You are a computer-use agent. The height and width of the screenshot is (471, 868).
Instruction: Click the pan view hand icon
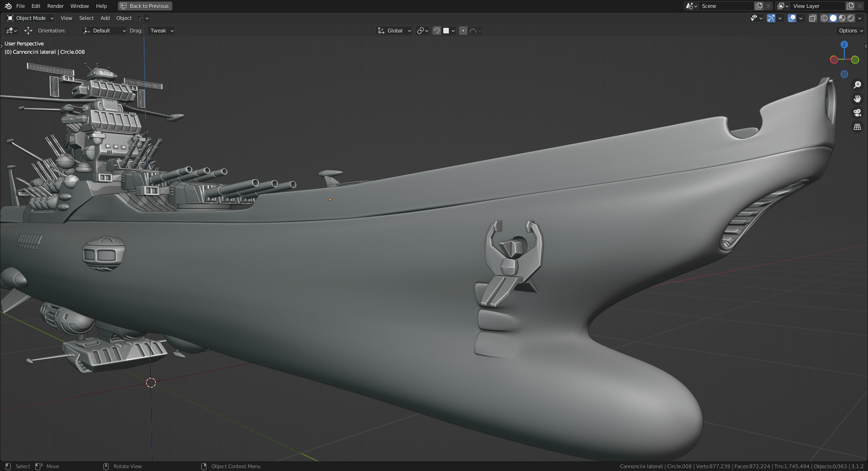[x=857, y=99]
